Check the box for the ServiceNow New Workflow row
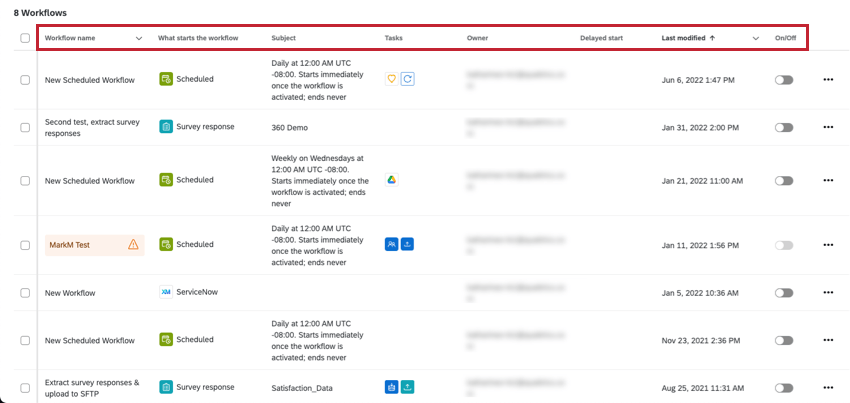850x403 pixels. (25, 293)
